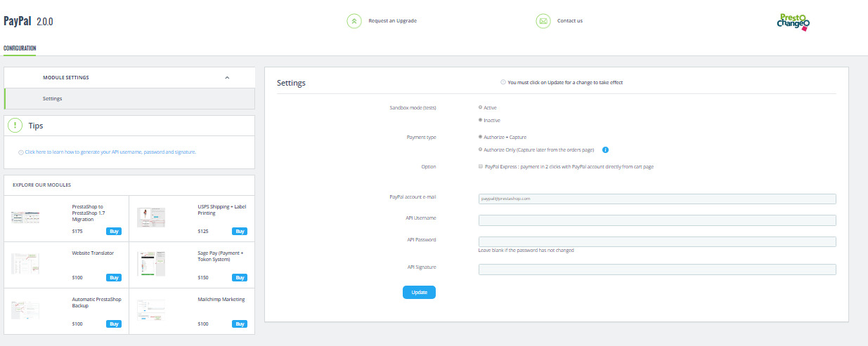Buy PrestaShop to PrestaShop 1.7 Migration

(113, 231)
